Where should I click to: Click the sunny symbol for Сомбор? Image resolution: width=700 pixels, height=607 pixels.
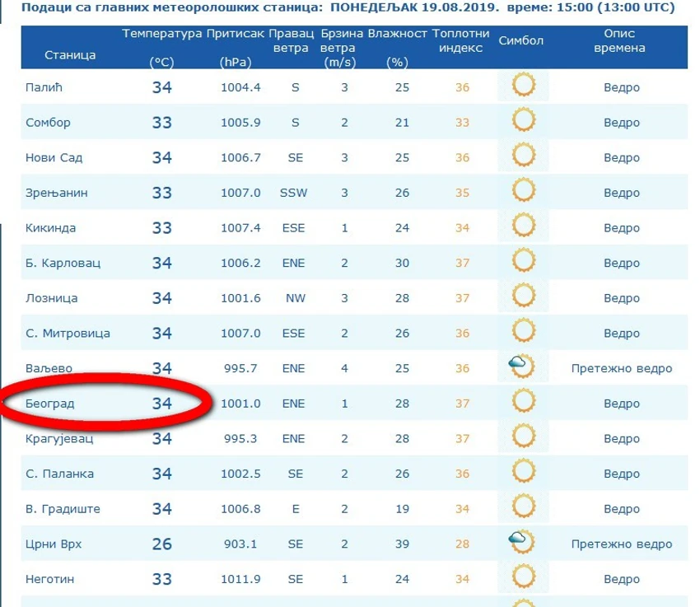[523, 120]
